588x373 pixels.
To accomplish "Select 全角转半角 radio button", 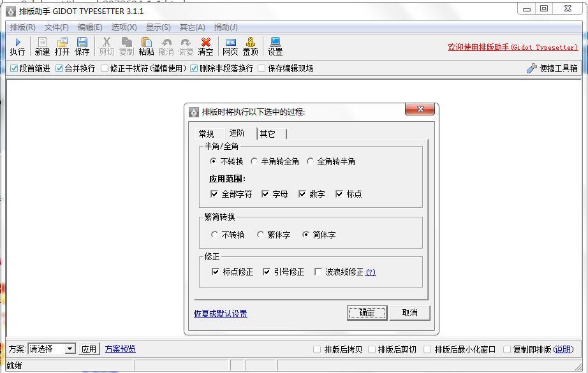I will [x=310, y=161].
